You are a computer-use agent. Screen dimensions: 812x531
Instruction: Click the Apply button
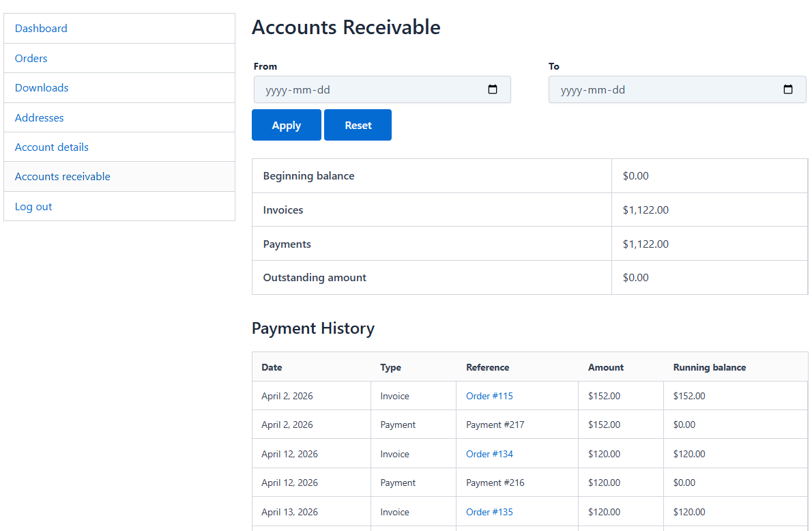pyautogui.click(x=287, y=125)
